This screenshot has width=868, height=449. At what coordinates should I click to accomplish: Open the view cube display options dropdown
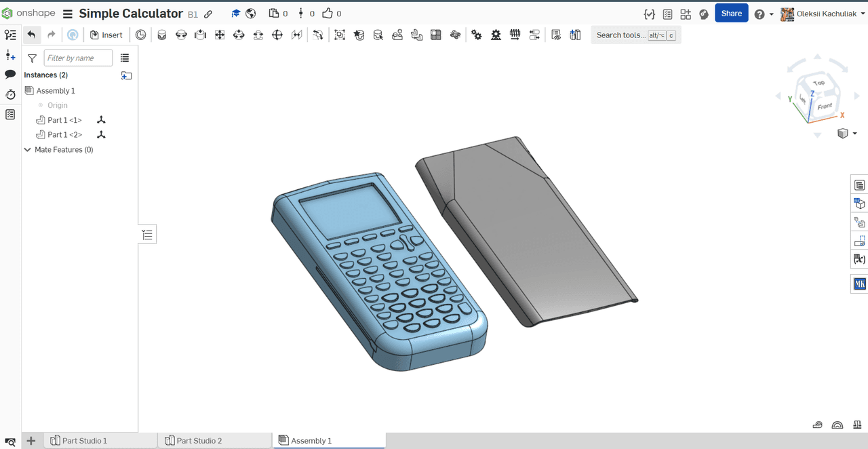click(847, 134)
